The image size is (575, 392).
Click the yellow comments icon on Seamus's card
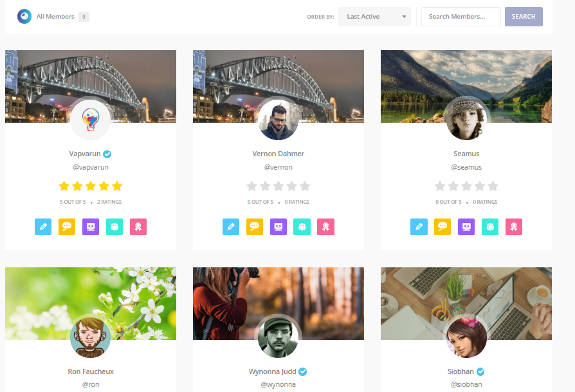pos(443,227)
